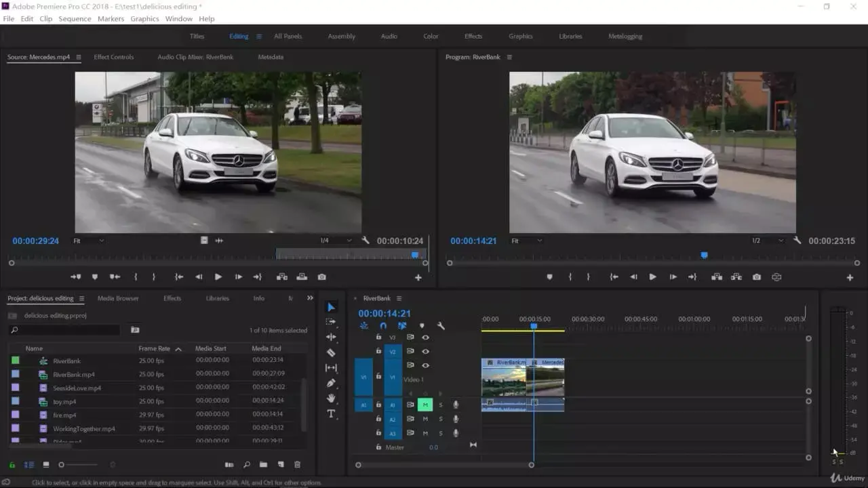Select the Slip tool
The image size is (868, 488).
point(331,368)
